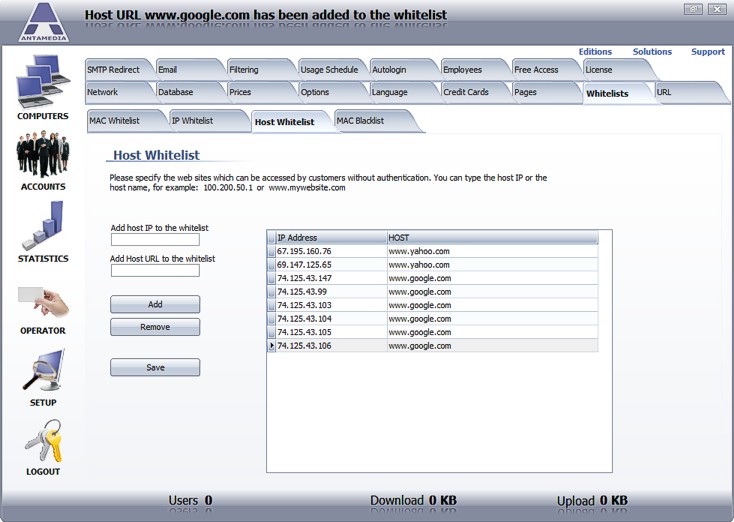
Task: Focus the Add Host URL field
Action: [x=155, y=271]
